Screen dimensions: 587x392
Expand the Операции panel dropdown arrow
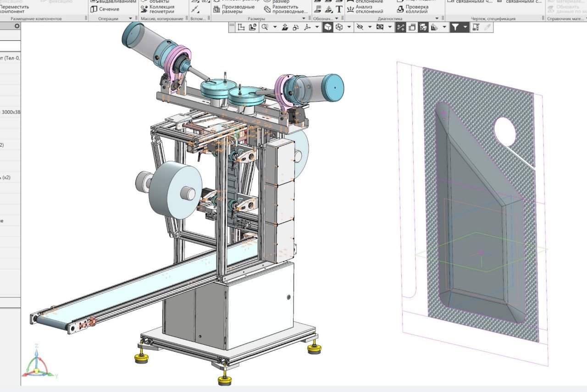click(x=130, y=19)
